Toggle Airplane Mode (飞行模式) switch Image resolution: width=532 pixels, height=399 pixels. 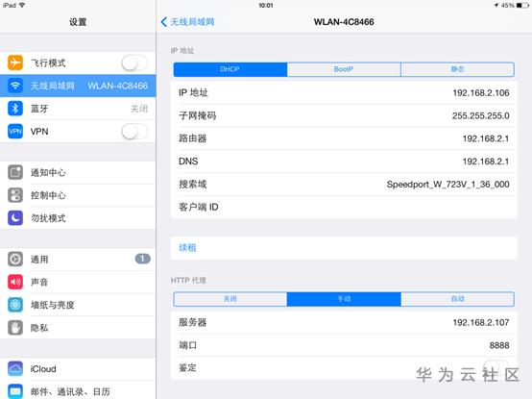coord(134,62)
